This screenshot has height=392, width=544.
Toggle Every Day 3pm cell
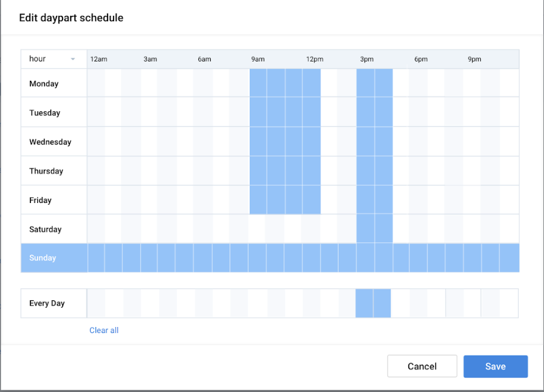[364, 303]
